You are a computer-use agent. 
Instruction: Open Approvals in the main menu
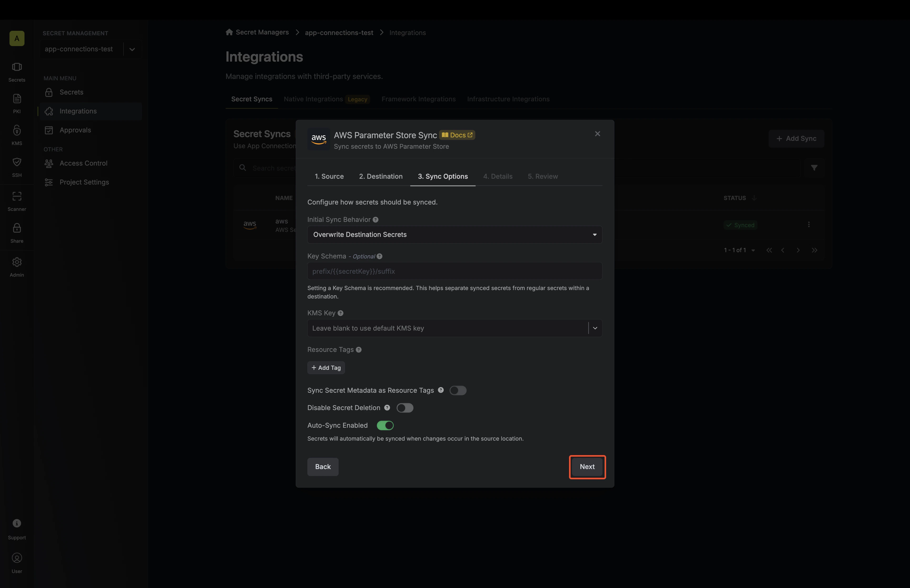[91, 130]
